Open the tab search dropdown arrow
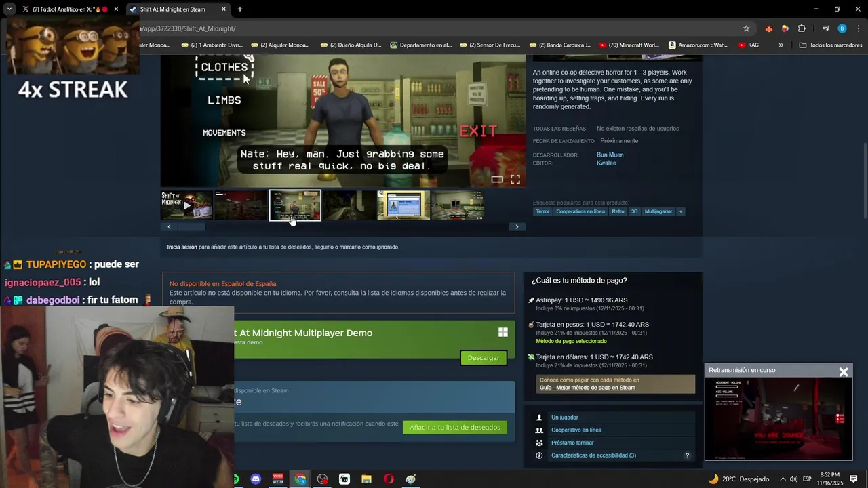 tap(9, 9)
